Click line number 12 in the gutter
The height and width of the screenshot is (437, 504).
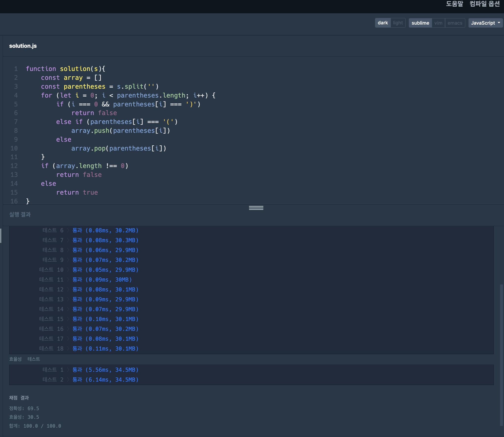click(14, 166)
